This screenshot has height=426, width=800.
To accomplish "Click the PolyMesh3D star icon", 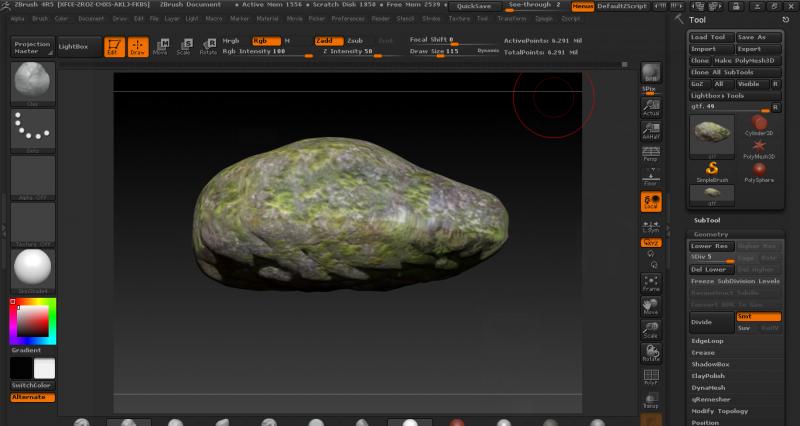I will click(760, 146).
